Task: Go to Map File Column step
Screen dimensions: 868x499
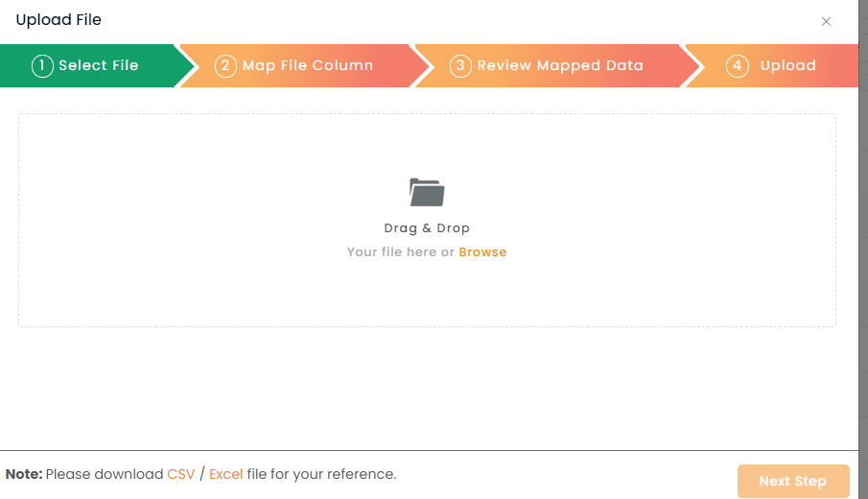Action: click(x=303, y=66)
